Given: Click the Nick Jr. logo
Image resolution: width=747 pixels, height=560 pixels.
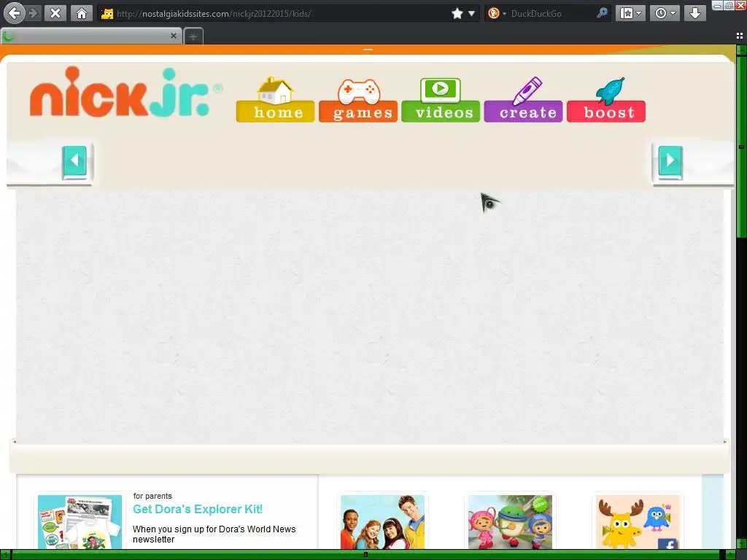Looking at the screenshot, I should (x=125, y=93).
